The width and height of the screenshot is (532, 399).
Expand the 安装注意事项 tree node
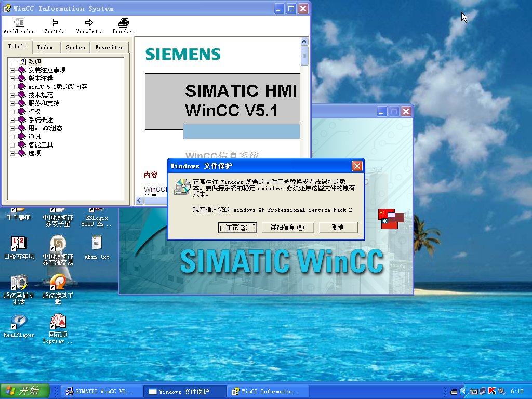click(12, 70)
